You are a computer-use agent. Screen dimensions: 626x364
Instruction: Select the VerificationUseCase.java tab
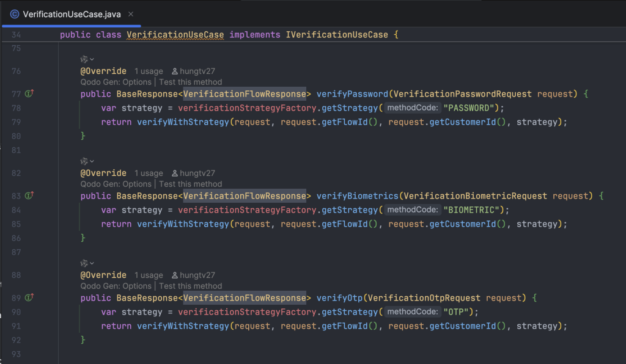coord(72,15)
